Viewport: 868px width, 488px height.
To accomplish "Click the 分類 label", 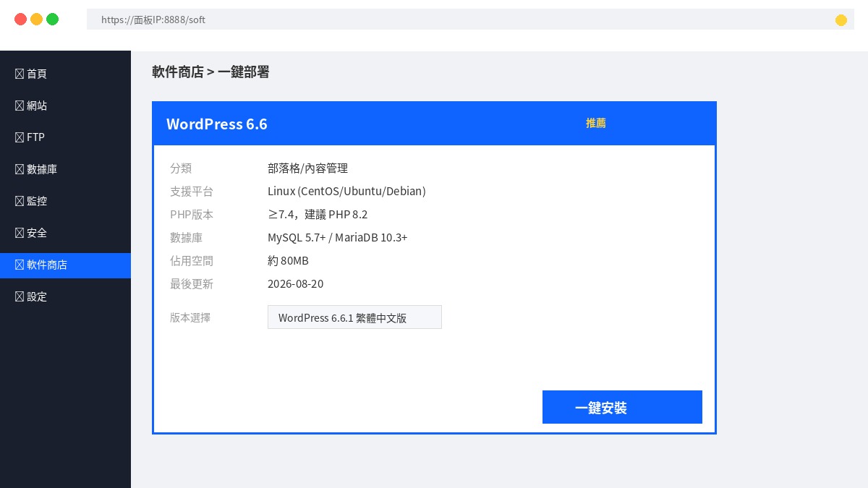I will pos(181,168).
